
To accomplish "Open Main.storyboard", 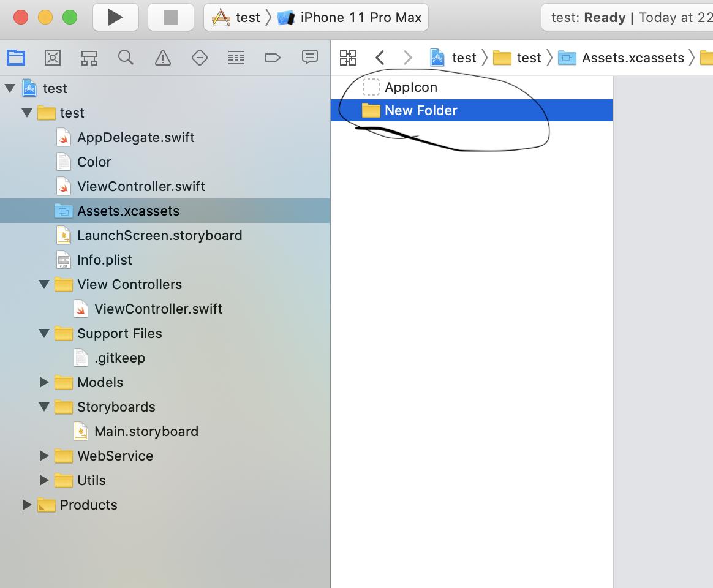I will [165, 432].
